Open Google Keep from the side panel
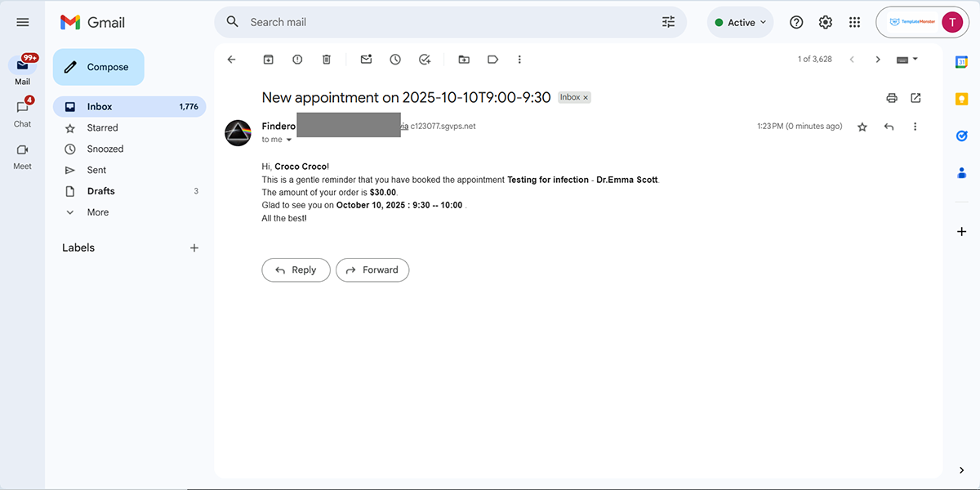The image size is (980, 490). (x=961, y=98)
